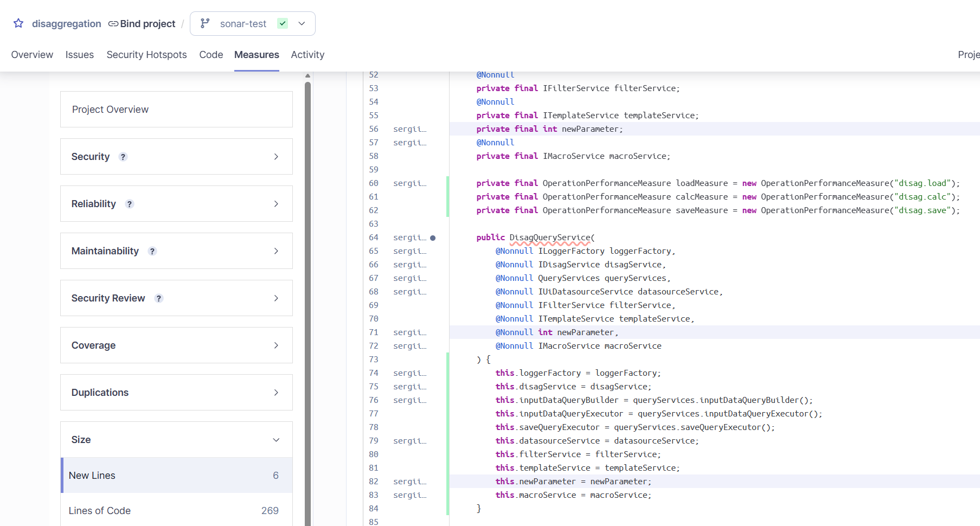Screen dimensions: 980x526
Task: Click the Bind project link icon
Action: pos(113,24)
